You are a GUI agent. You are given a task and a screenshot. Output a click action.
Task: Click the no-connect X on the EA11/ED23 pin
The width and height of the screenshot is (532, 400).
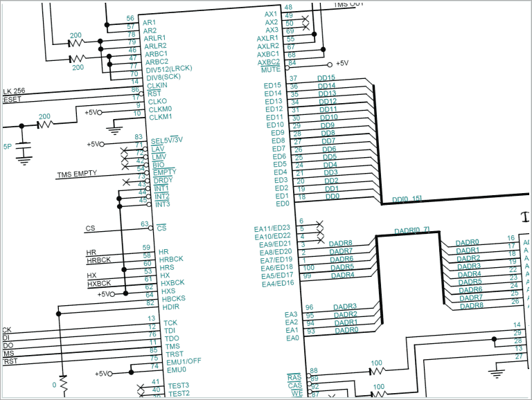(x=319, y=224)
